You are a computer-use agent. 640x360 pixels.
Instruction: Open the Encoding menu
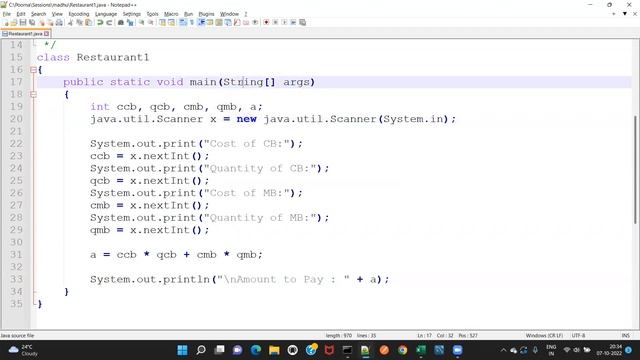(78, 14)
